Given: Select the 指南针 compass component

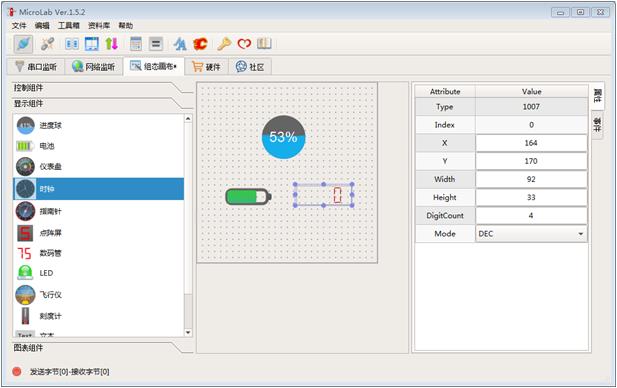Looking at the screenshot, I should pyautogui.click(x=98, y=211).
